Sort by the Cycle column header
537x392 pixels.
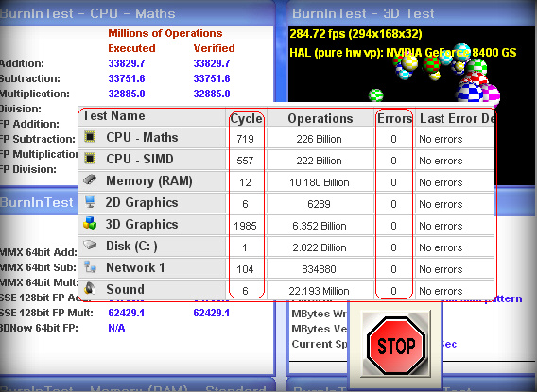(246, 118)
